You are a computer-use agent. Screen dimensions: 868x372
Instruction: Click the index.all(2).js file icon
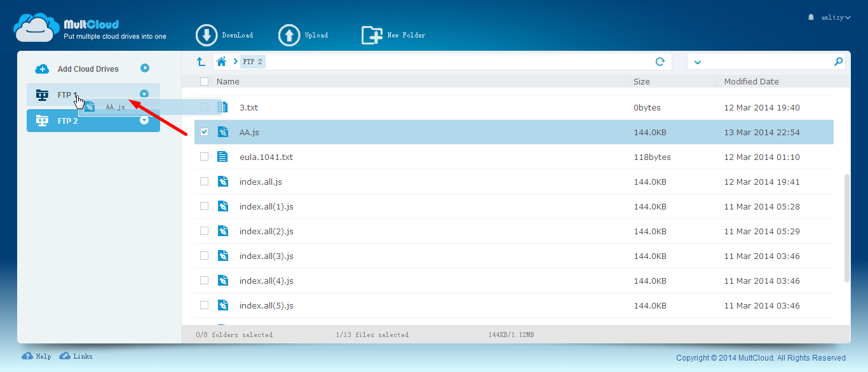coord(222,231)
